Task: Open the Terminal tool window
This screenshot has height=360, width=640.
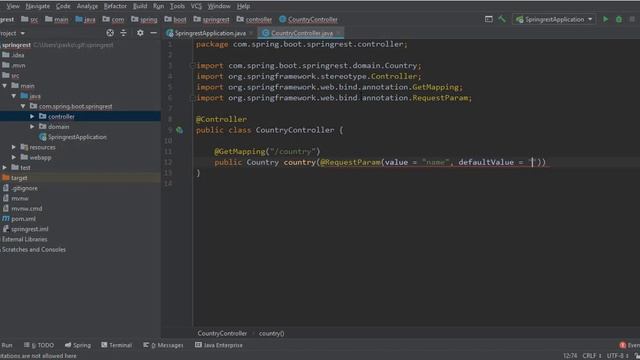Action: pos(116,345)
